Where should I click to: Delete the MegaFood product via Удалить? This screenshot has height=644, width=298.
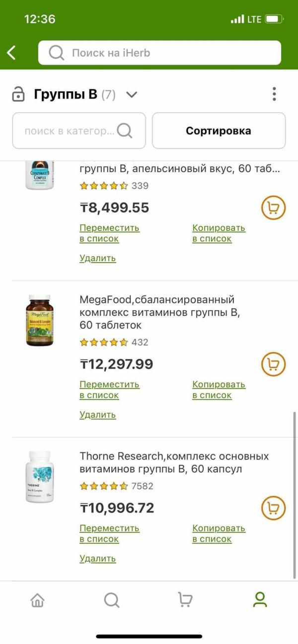[x=97, y=415]
